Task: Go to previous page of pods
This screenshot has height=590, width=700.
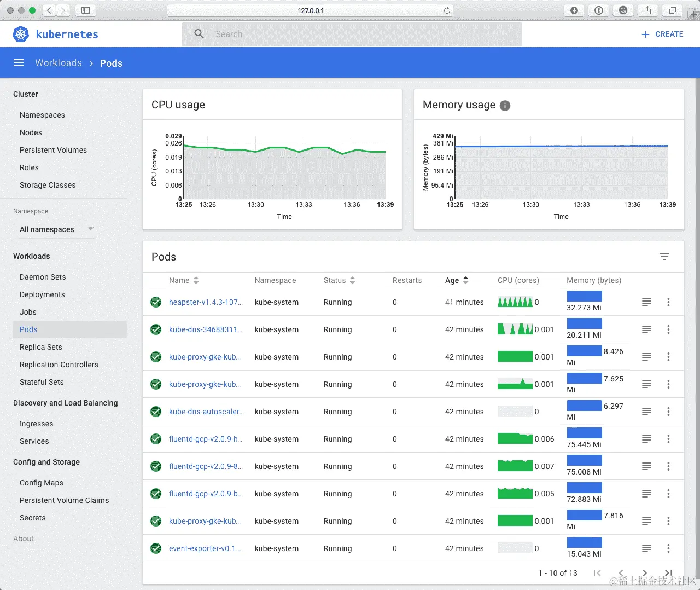Action: click(x=621, y=573)
